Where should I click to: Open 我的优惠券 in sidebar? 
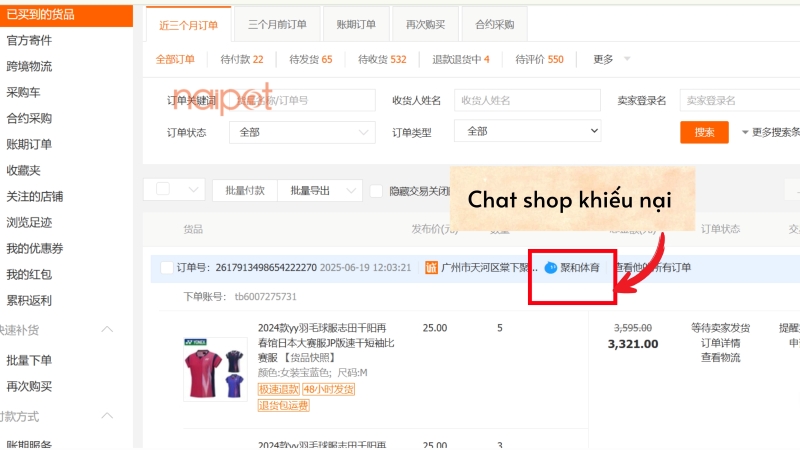pyautogui.click(x=35, y=248)
